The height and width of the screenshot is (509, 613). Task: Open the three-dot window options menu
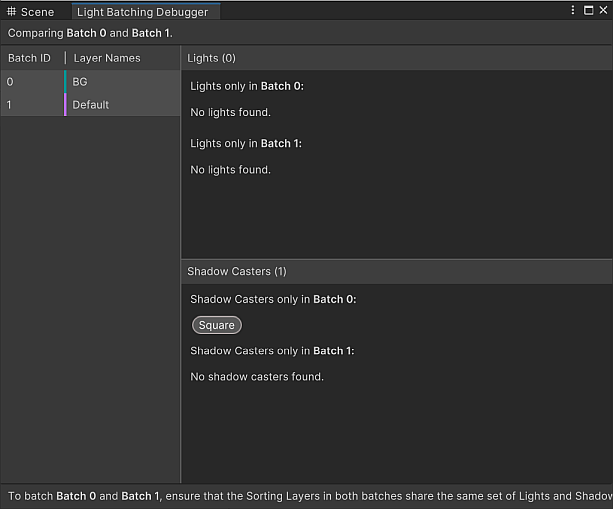pos(573,10)
